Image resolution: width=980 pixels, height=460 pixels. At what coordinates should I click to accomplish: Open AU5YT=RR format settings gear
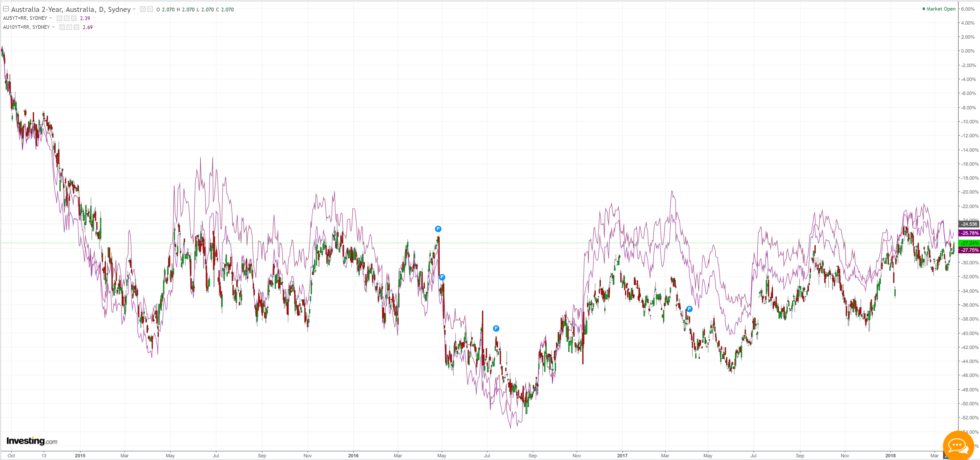[67, 18]
